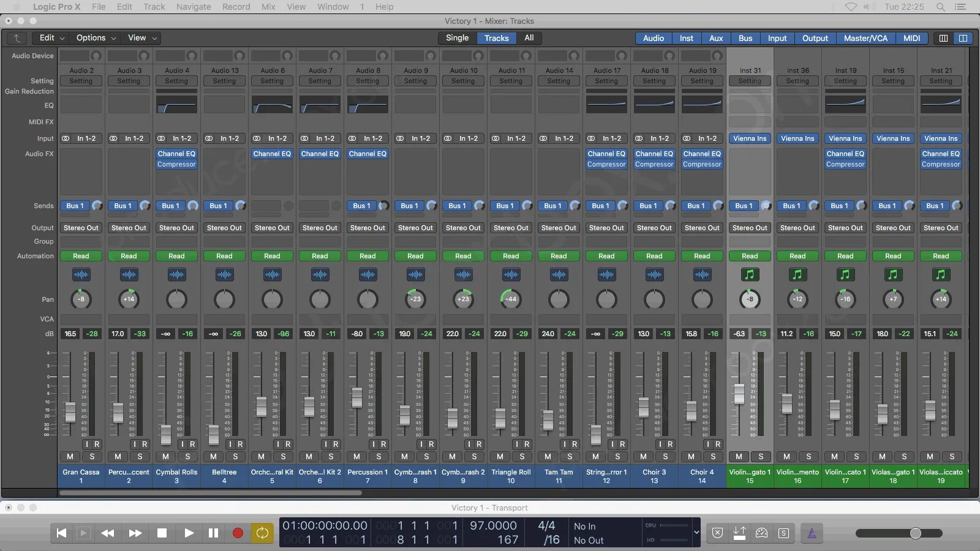Viewport: 980px width, 551px height.
Task: Open the Solo mode icon in the transport
Action: [x=783, y=533]
